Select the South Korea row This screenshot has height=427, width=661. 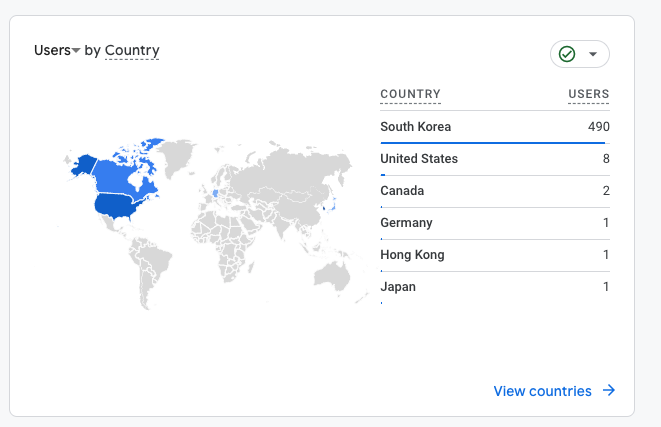tap(495, 127)
